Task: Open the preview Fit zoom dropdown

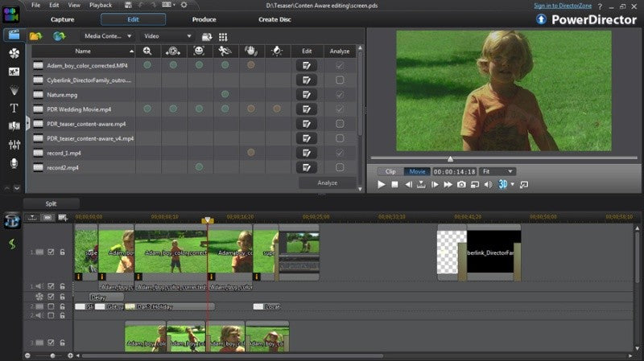Action: tap(497, 171)
